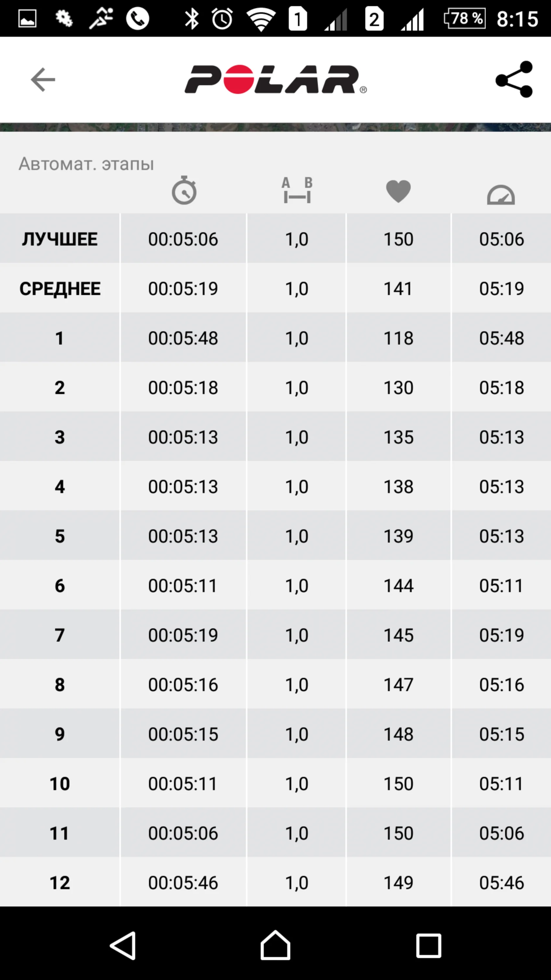Screen dimensions: 551x980
Task: Select lap 1 duration 00:05:48
Action: coord(183,338)
